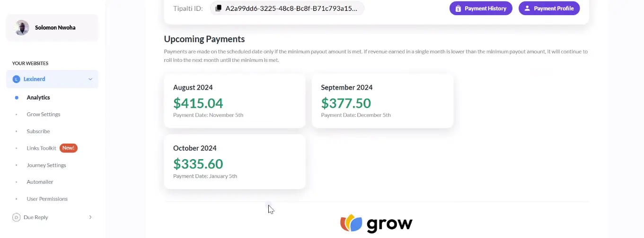Viewport: 644px width, 238px height.
Task: Collapse the Lexinerd website menu chevron
Action: (90, 79)
